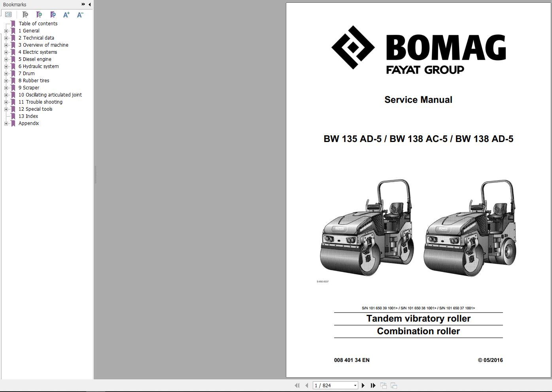Open the page number dropdown arrow
Viewport: 552px width, 392px height.
click(x=355, y=385)
